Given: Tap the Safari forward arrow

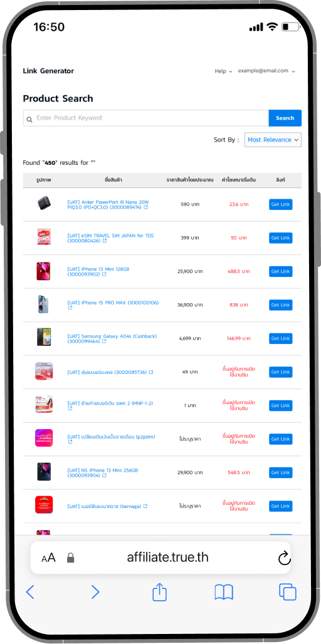Looking at the screenshot, I should (x=95, y=592).
